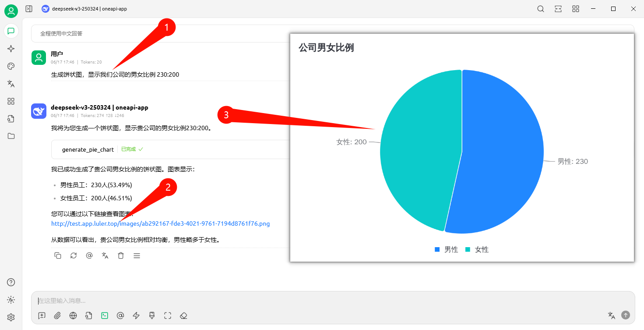Start a new topic from input bar

tap(42, 315)
